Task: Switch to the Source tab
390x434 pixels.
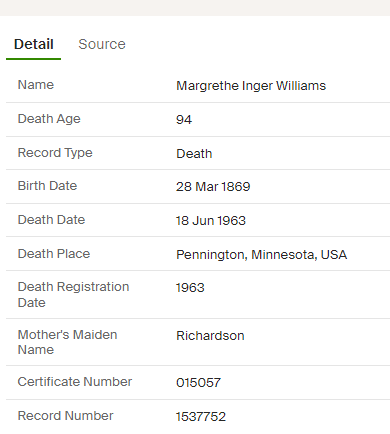Action: click(x=102, y=44)
